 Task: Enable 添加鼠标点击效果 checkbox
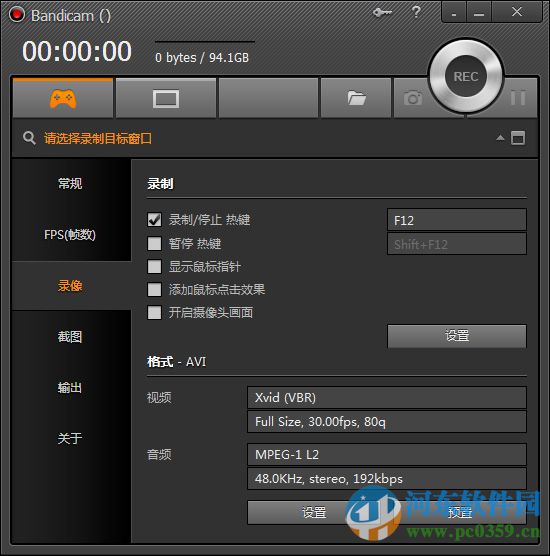coord(154,290)
